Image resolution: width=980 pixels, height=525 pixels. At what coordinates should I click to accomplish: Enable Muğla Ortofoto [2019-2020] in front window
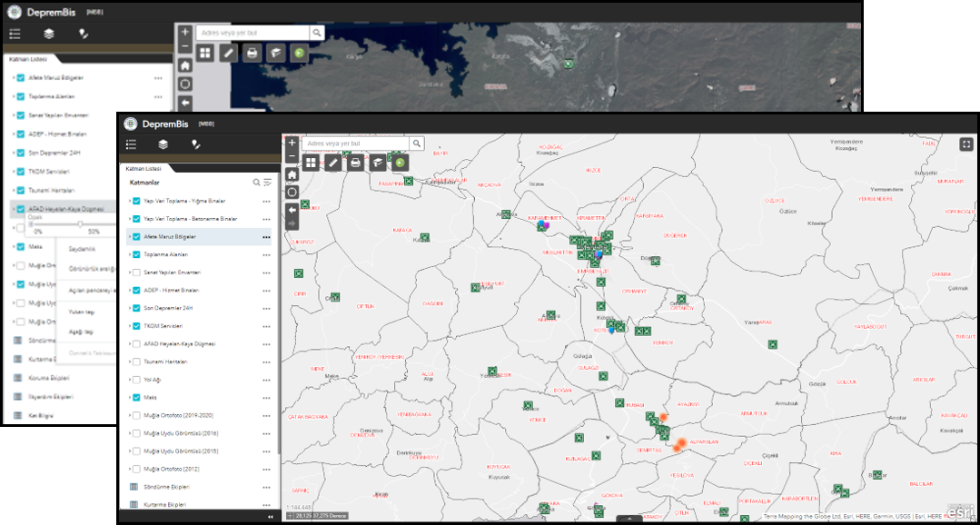click(135, 416)
